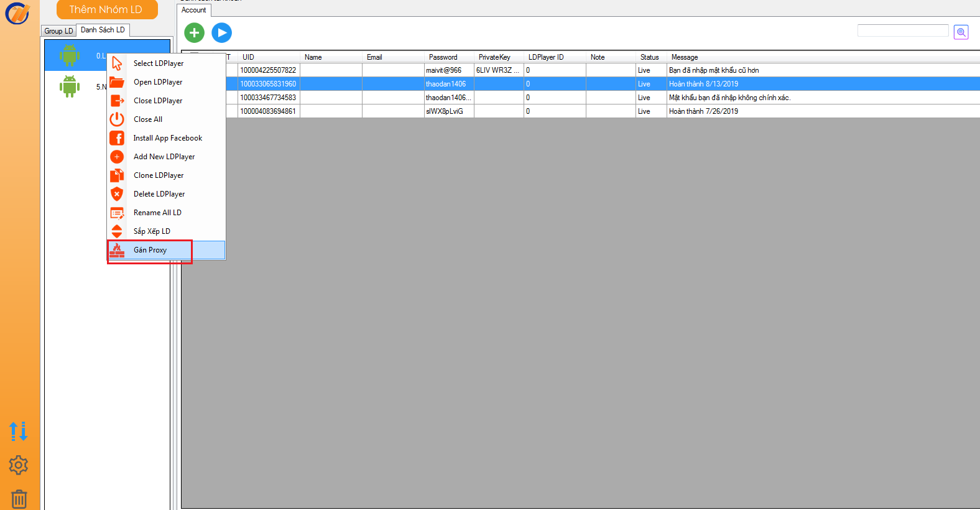This screenshot has height=510, width=980.
Task: Click message Hoàn thành 8/13/2019
Action: pos(703,84)
